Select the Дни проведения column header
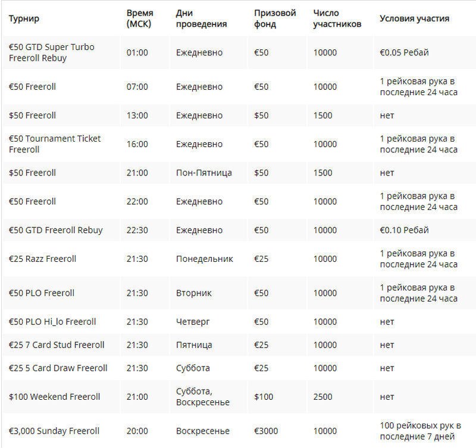This screenshot has width=476, height=448. click(x=201, y=18)
